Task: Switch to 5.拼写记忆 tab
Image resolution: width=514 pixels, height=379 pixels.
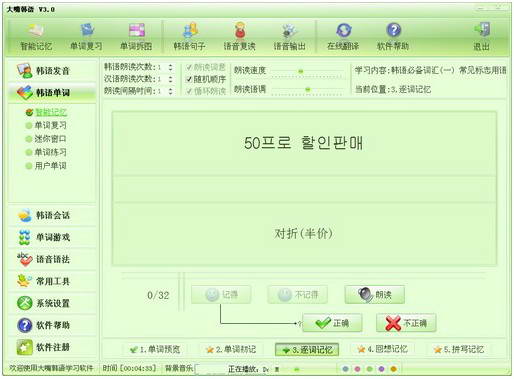Action: pos(459,349)
